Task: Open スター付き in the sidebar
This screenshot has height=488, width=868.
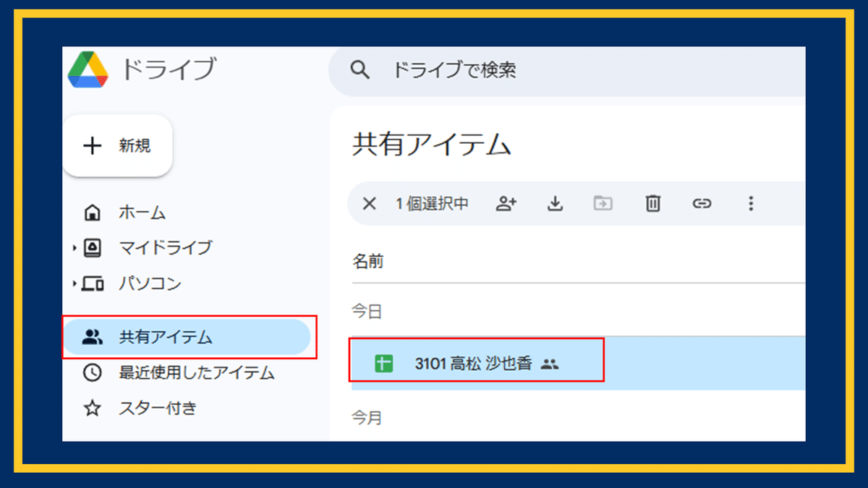Action: point(158,408)
